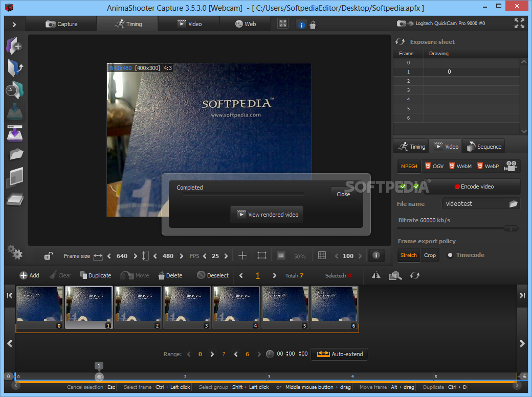Click Duplicate in frame toolbar
The width and height of the screenshot is (532, 397).
pos(96,275)
